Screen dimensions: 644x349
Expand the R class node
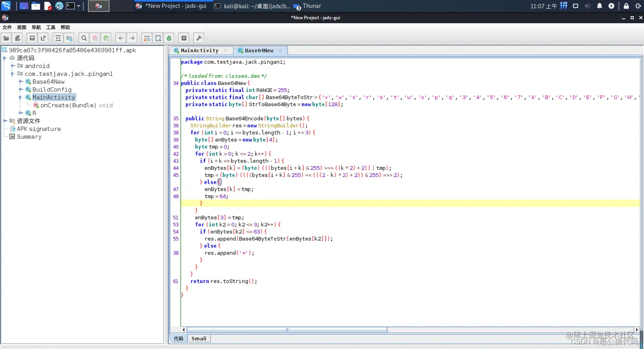(20, 113)
